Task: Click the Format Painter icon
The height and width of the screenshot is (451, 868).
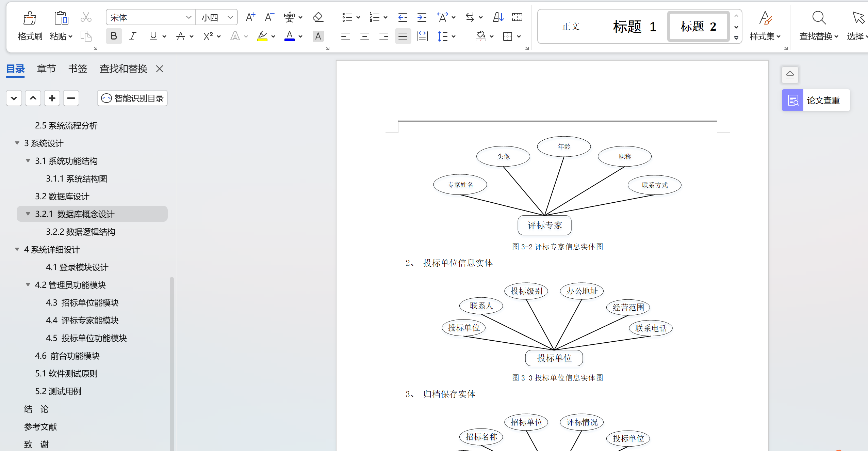Action: tap(30, 18)
